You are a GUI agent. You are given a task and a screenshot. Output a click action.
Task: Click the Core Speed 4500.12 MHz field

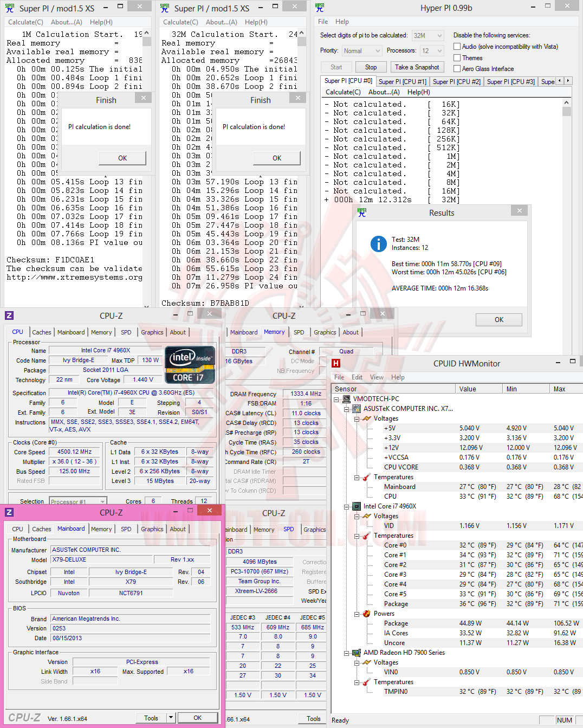click(x=75, y=452)
